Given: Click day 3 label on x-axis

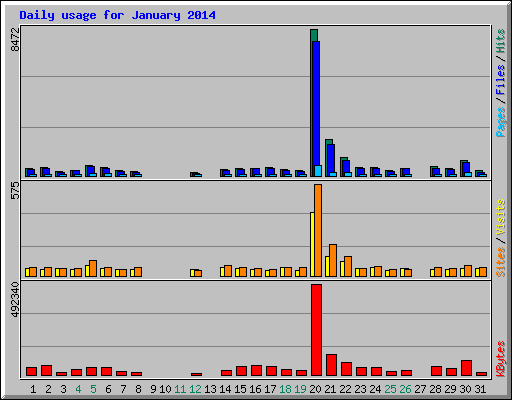Looking at the screenshot, I should [x=63, y=389].
